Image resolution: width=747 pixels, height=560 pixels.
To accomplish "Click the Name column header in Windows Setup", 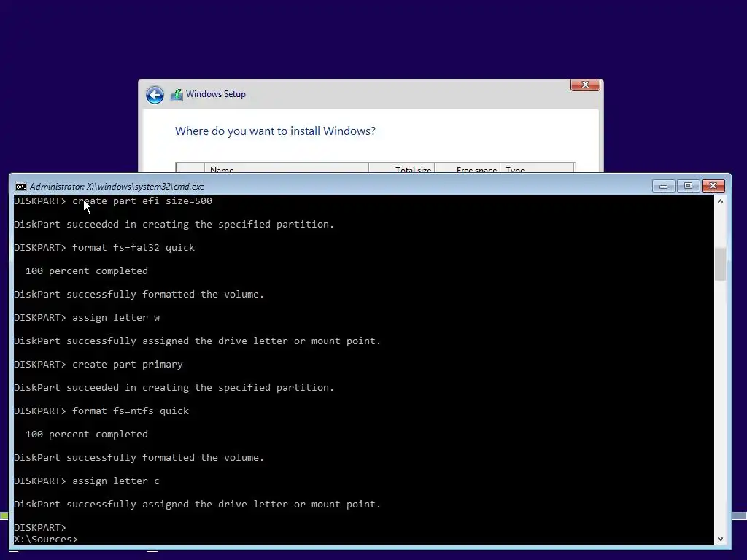I will pos(287,169).
